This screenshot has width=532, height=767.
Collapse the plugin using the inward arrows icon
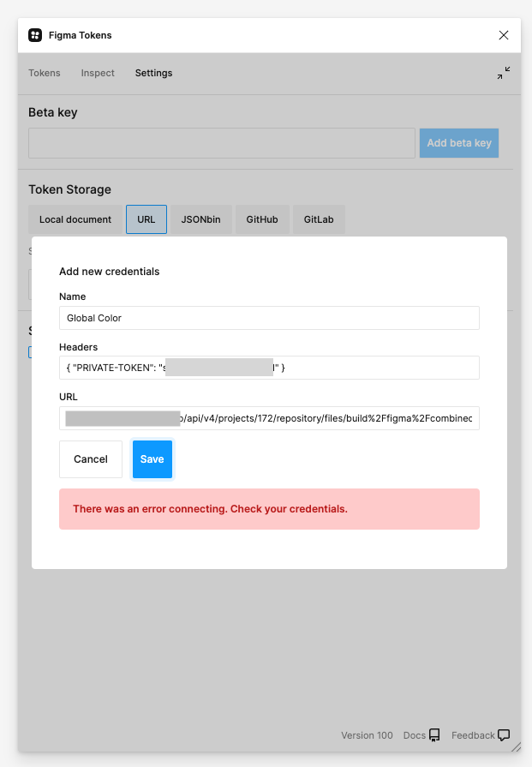pos(504,73)
